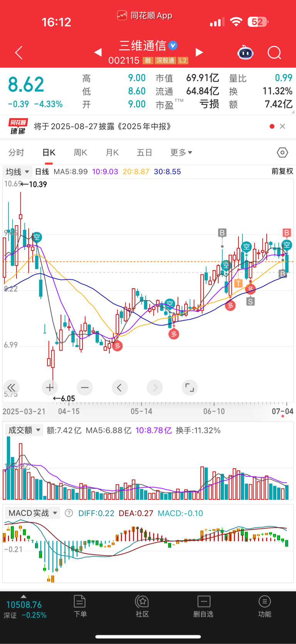The image size is (296, 644).
Task: Toggle the 前复权 adjustment setting
Action: (x=282, y=171)
